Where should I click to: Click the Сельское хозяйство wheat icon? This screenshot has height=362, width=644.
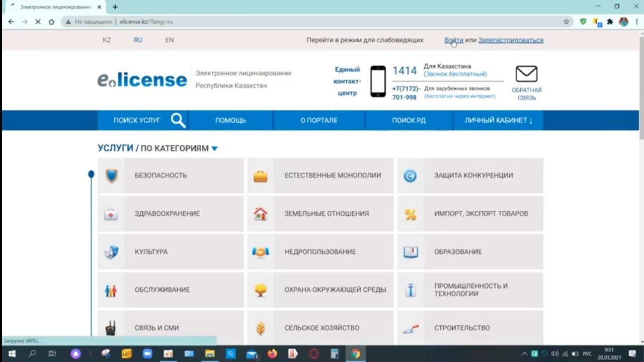(x=261, y=328)
